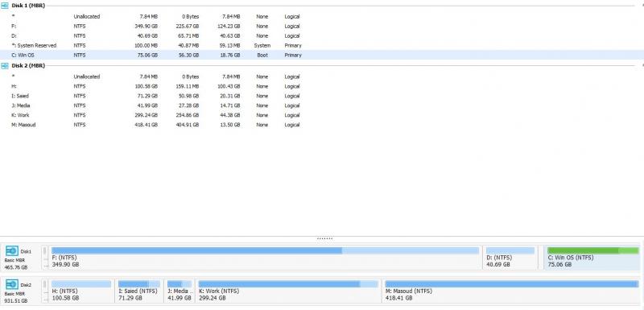This screenshot has height=310, width=644.
Task: Click the C: Win OS partition block in disk map
Action: [592, 257]
